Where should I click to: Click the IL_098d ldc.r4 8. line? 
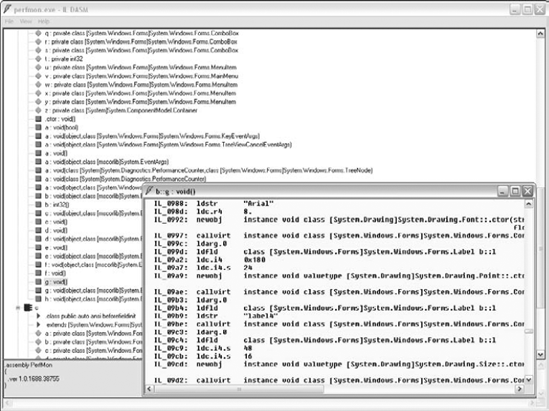[203, 211]
